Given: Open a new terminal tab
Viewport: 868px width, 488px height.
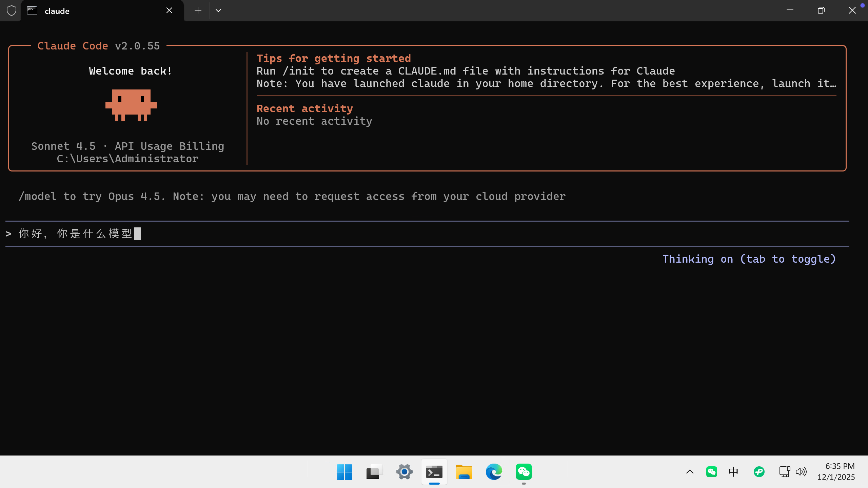Looking at the screenshot, I should click(198, 11).
